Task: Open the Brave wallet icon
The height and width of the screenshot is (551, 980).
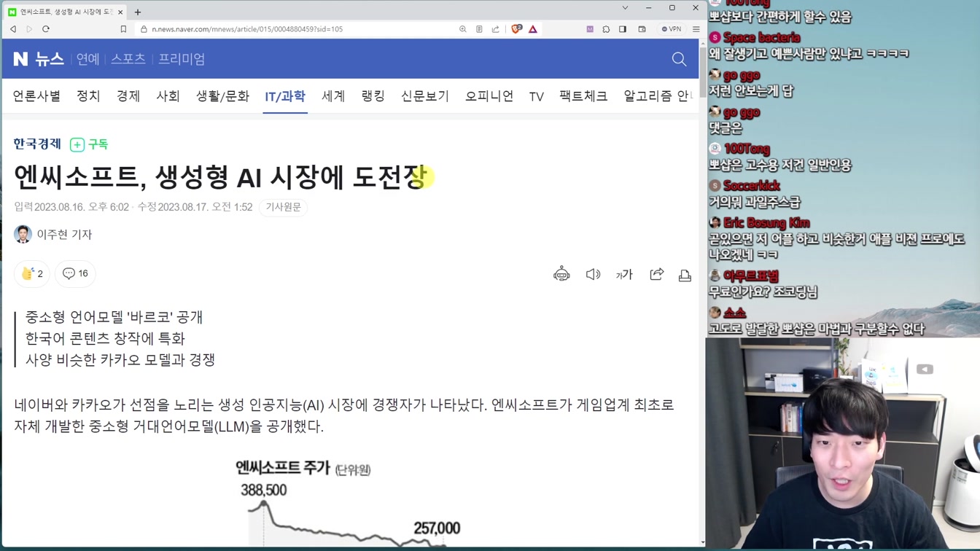Action: [x=642, y=29]
